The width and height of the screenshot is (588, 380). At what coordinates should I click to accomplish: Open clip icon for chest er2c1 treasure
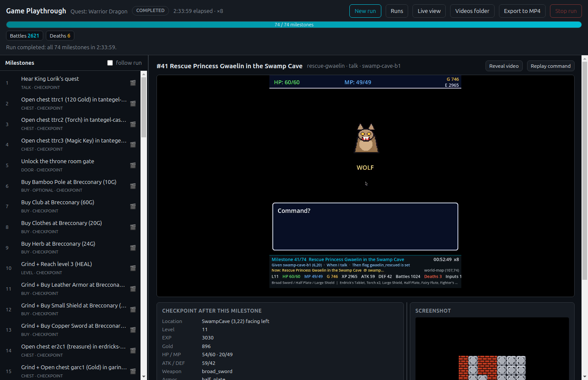point(133,351)
